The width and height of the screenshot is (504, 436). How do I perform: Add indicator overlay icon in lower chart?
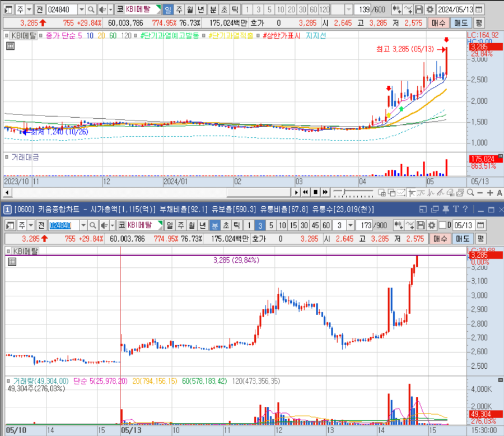coord(409,225)
